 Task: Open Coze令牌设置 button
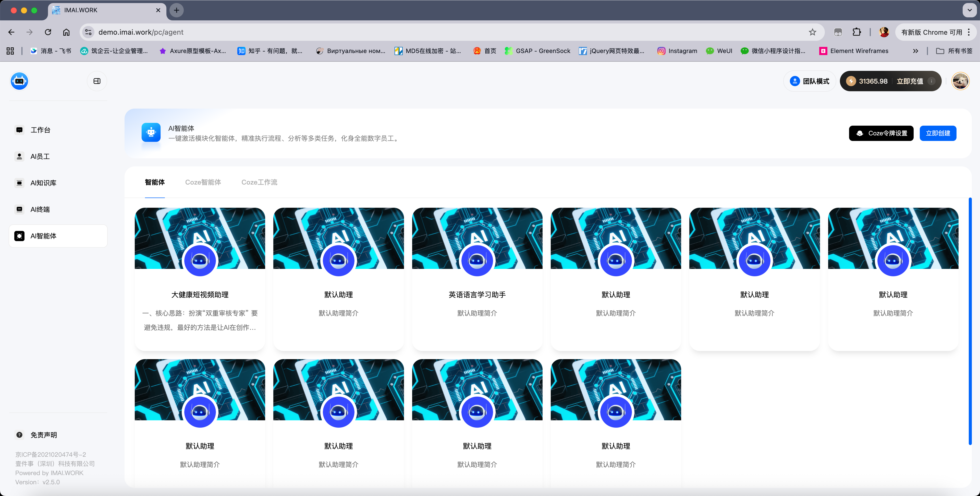[881, 133]
